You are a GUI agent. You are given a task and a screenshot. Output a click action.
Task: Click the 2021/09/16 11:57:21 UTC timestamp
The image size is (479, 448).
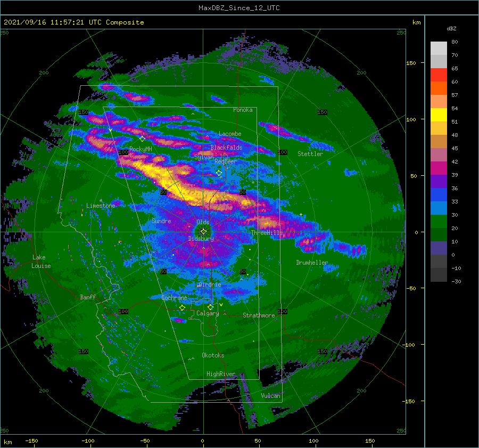coord(73,22)
